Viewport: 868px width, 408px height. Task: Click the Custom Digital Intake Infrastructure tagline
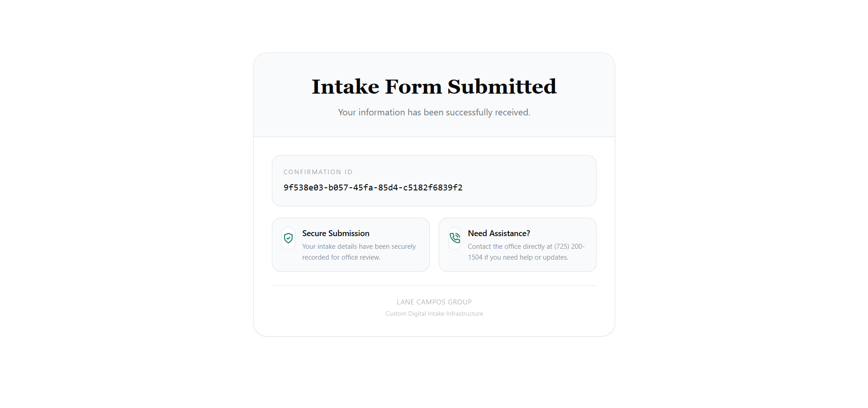click(x=434, y=313)
